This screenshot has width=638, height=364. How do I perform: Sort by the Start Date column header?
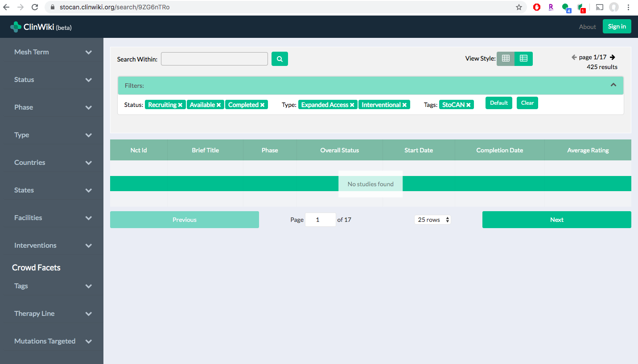pyautogui.click(x=419, y=150)
